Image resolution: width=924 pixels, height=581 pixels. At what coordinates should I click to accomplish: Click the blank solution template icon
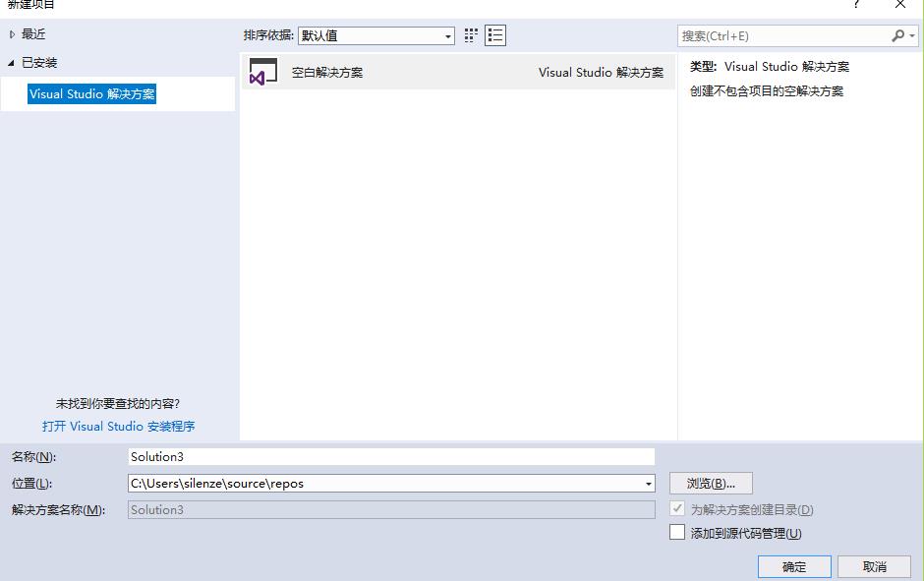[x=262, y=72]
